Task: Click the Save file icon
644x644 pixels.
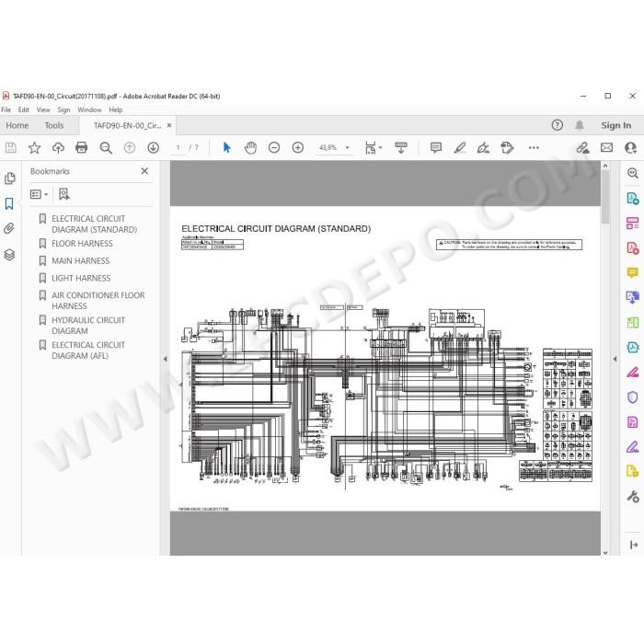Action: (x=11, y=147)
